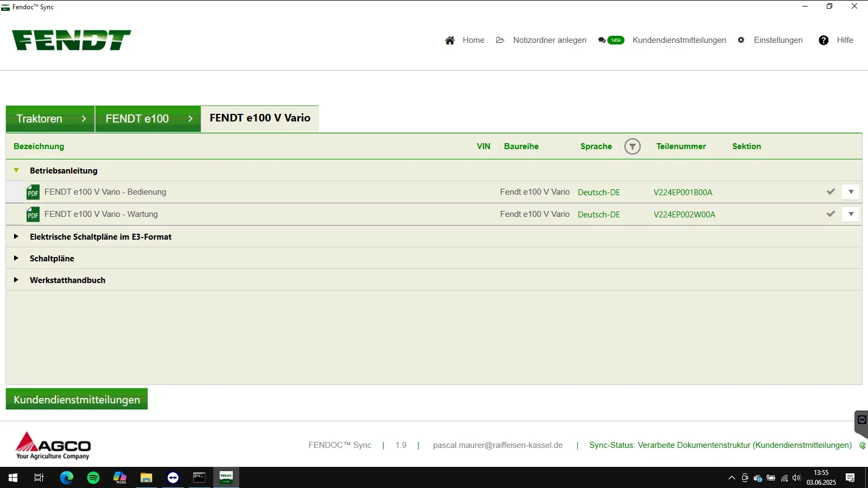868x488 pixels.
Task: Open the dropdown arrow on the Bedienung row
Action: click(x=851, y=192)
